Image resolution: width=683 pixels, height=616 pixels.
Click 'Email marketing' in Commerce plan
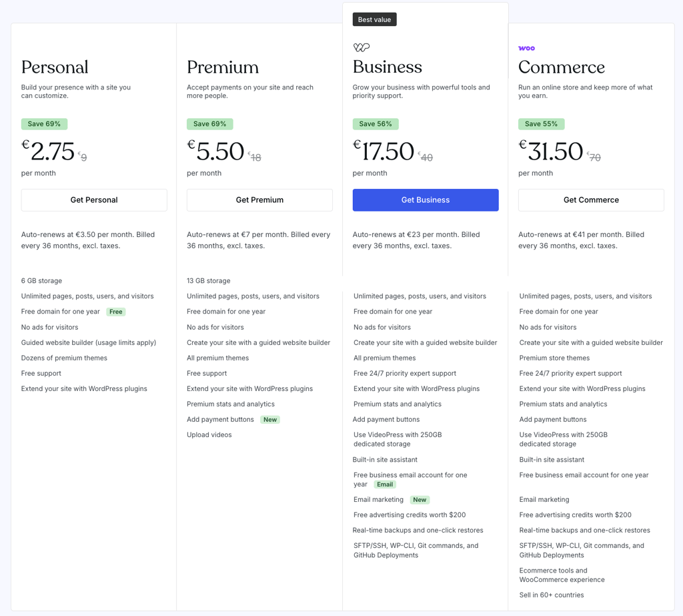tap(544, 500)
